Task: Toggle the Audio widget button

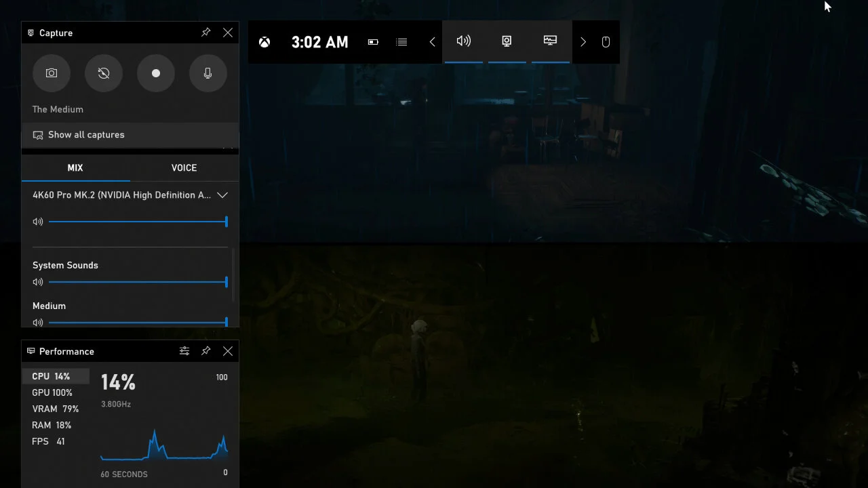Action: click(464, 41)
